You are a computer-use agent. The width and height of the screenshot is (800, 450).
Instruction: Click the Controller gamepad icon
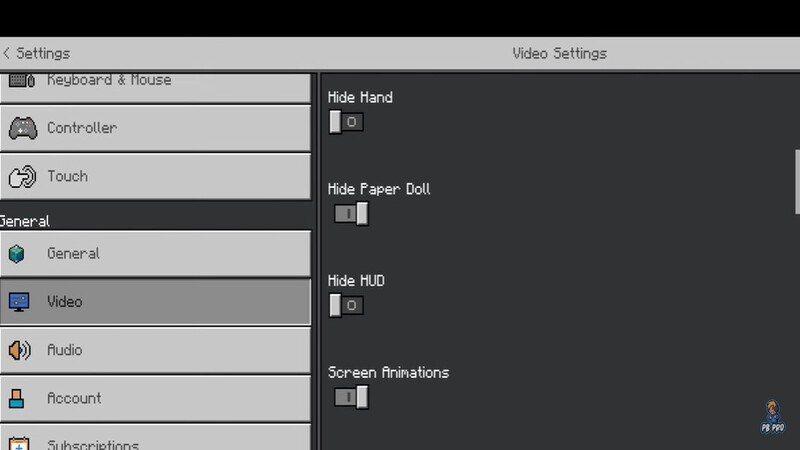click(22, 128)
